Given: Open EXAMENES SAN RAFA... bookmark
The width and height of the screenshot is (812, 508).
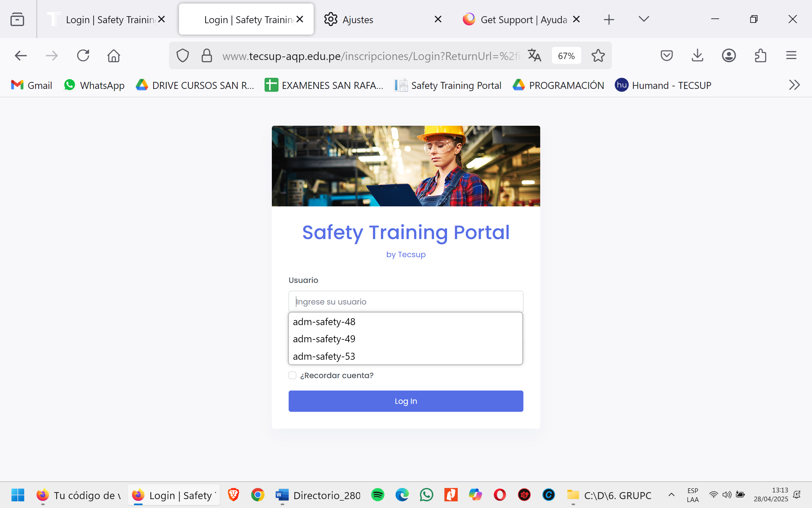Looking at the screenshot, I should (x=324, y=85).
